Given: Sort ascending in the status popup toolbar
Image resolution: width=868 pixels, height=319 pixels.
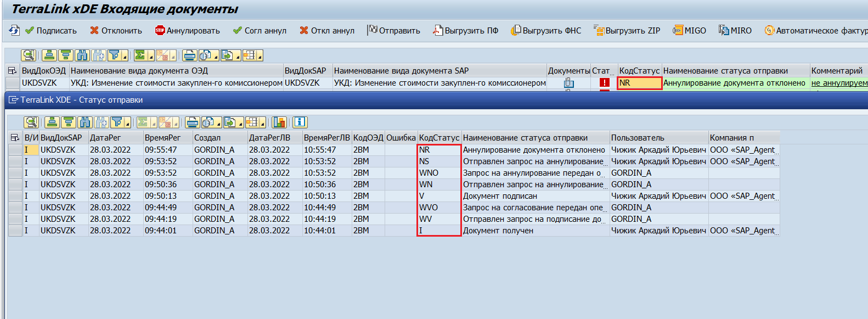Looking at the screenshot, I should tap(52, 122).
